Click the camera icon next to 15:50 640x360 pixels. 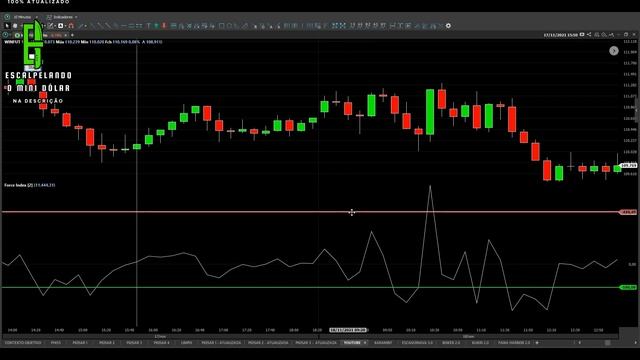(582, 35)
